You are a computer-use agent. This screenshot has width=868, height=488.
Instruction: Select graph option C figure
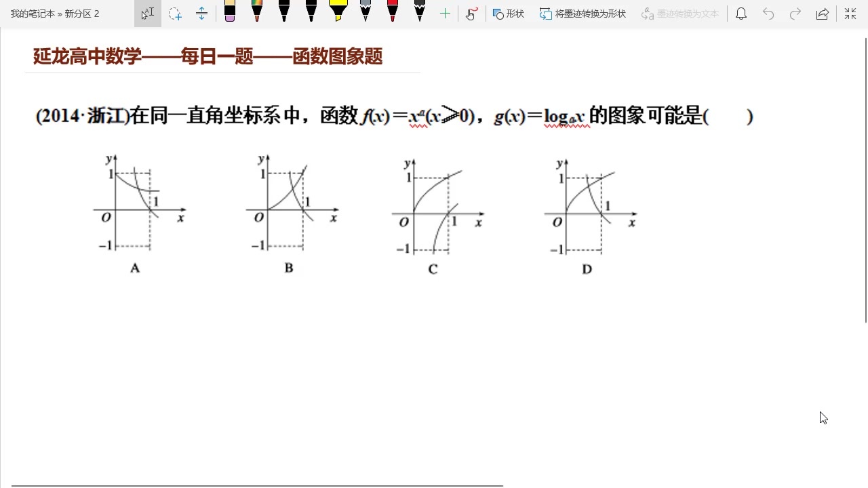(437, 216)
